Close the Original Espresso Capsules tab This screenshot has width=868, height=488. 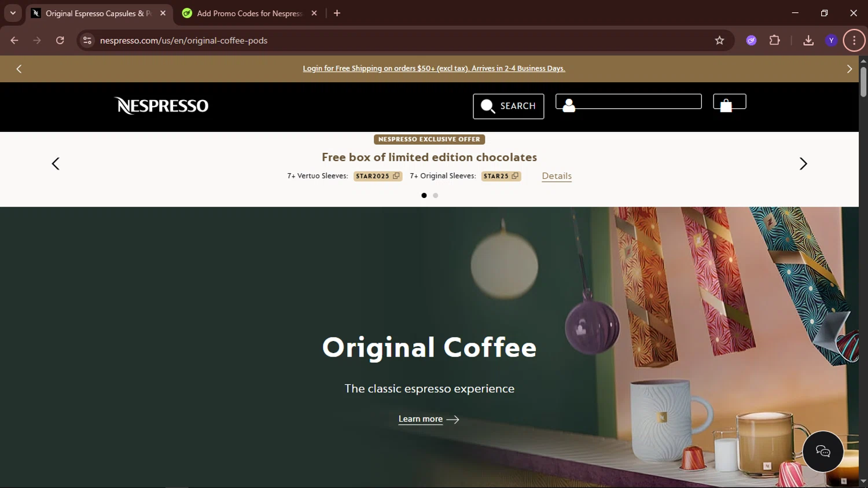163,13
